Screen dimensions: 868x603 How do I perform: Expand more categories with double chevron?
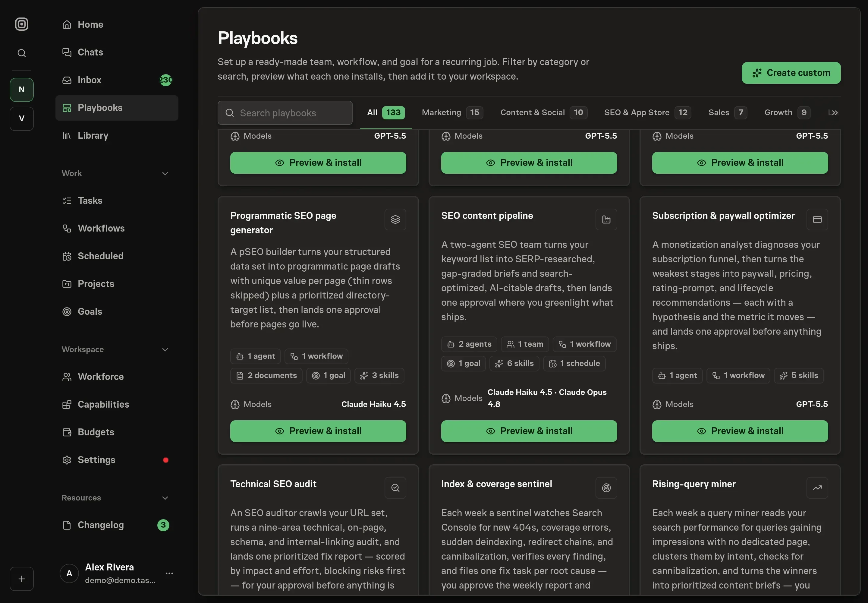pos(834,112)
